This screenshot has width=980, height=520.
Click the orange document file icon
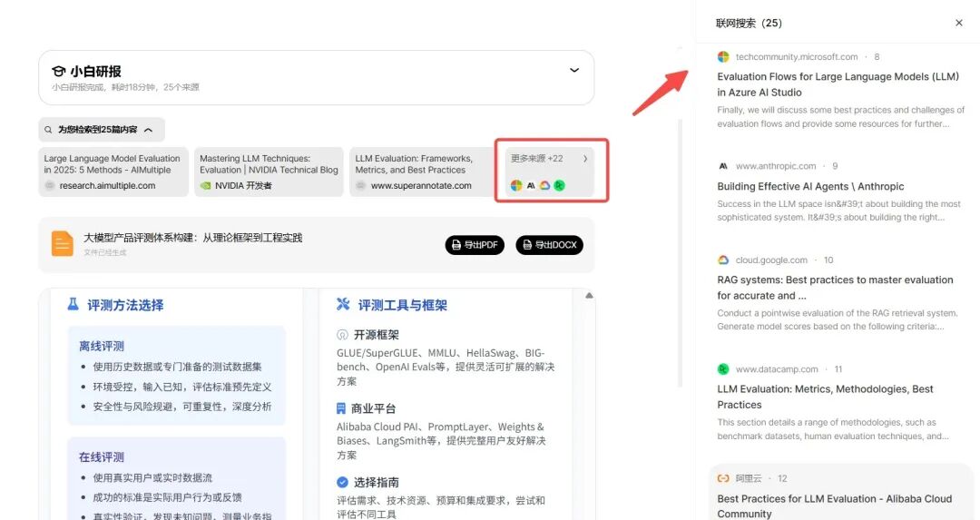[63, 244]
